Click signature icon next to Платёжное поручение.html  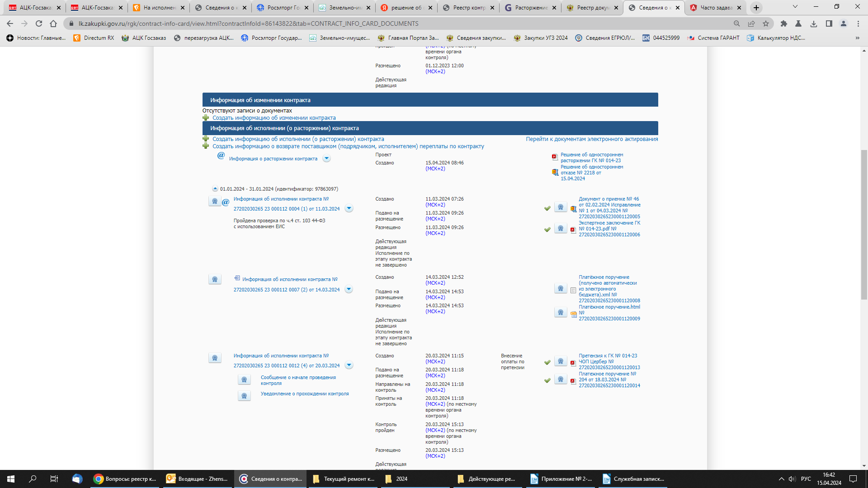(561, 313)
